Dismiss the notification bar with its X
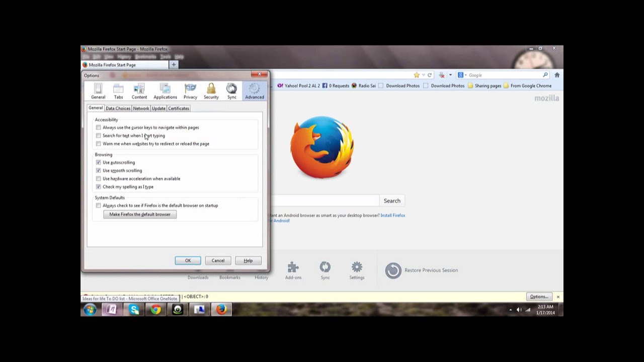Viewport: 644px width, 362px height. [x=558, y=297]
